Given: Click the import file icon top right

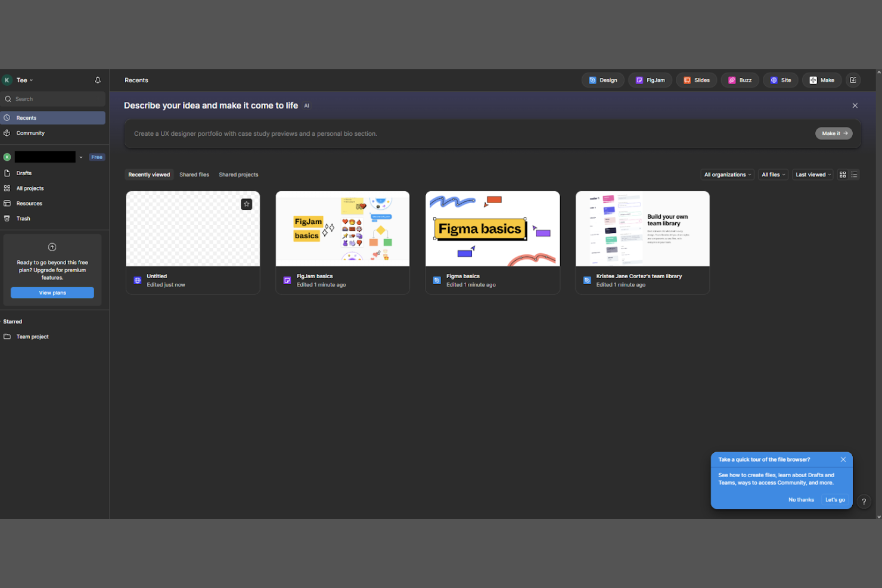Looking at the screenshot, I should [x=853, y=80].
